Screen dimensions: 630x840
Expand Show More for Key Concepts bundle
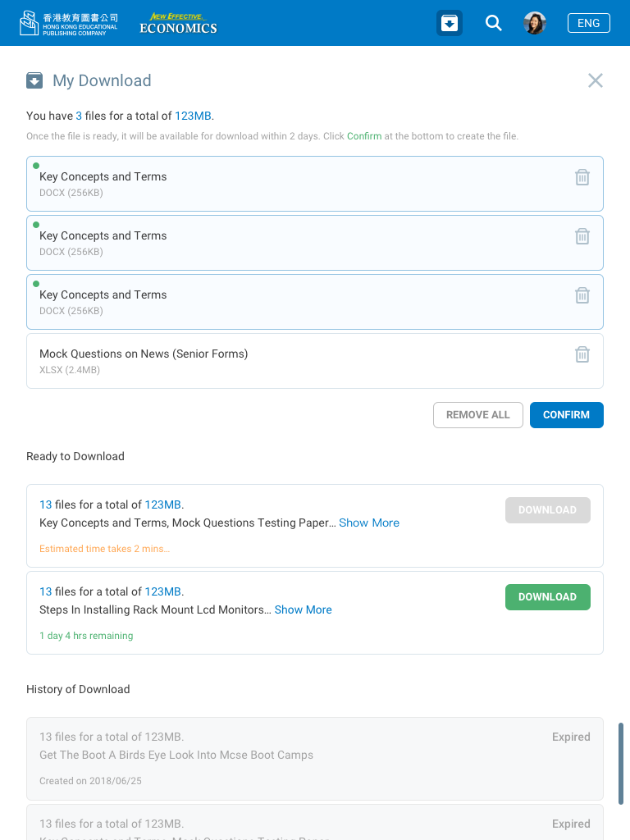[369, 523]
